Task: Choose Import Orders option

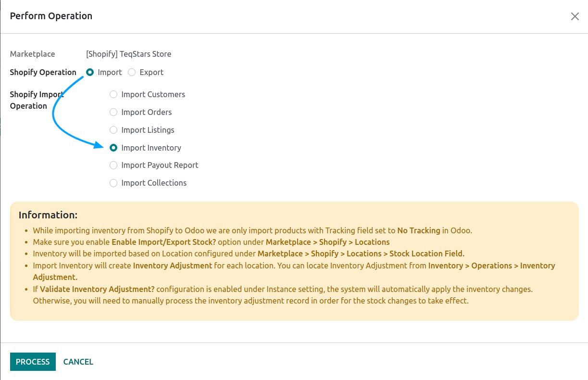Action: tap(113, 112)
